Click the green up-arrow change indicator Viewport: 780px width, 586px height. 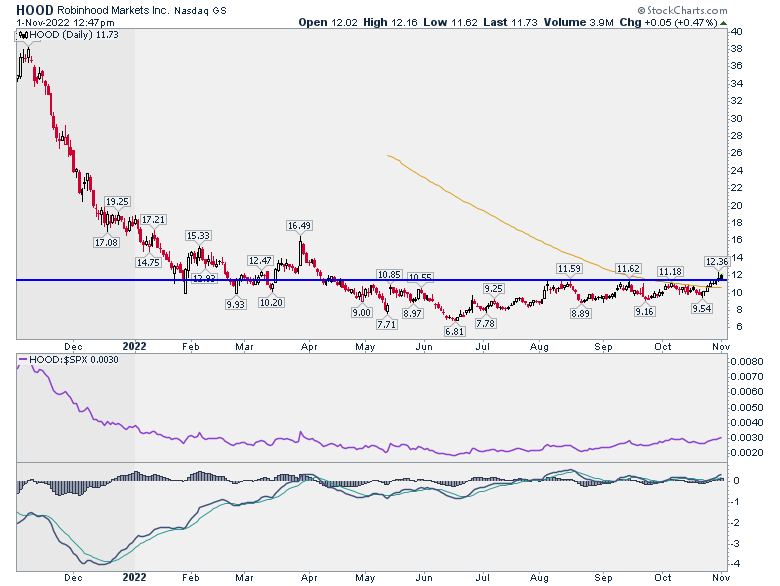coord(724,23)
